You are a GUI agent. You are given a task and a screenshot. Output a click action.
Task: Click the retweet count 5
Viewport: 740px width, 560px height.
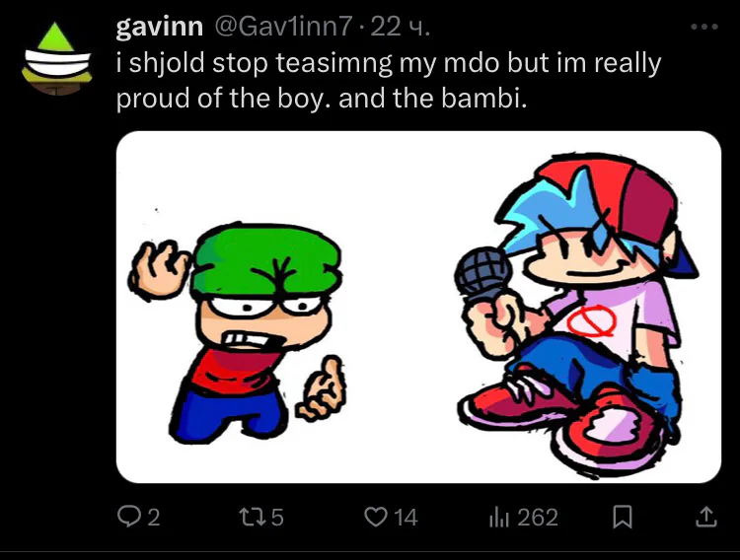(277, 517)
